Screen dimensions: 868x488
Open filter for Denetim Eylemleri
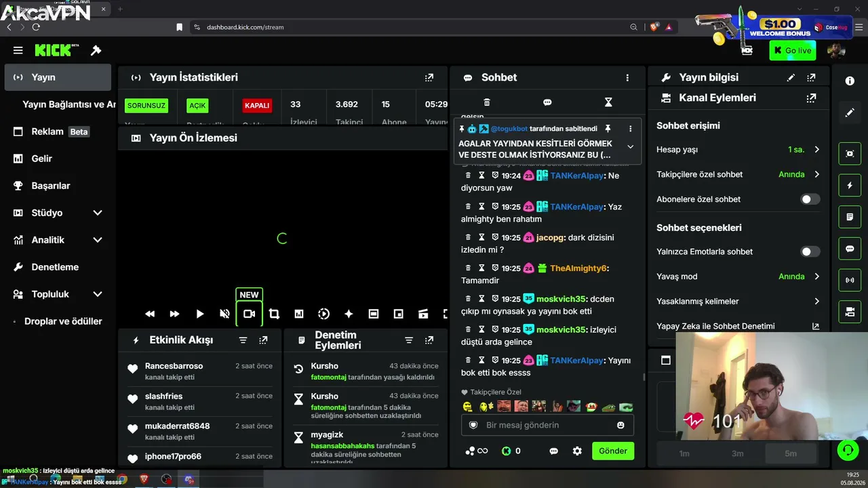coord(409,340)
